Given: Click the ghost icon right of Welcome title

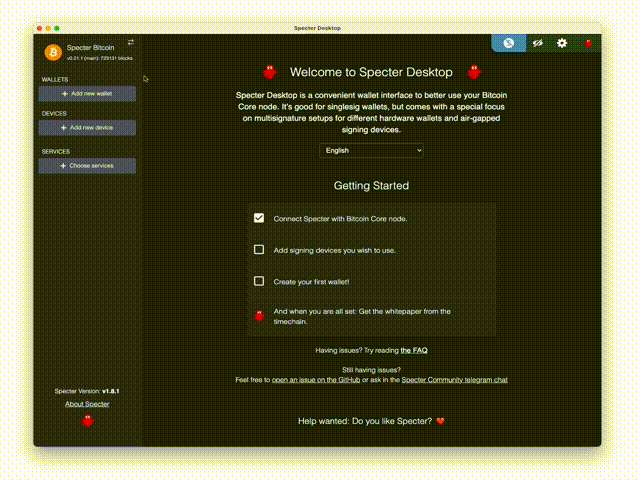Looking at the screenshot, I should point(474,72).
